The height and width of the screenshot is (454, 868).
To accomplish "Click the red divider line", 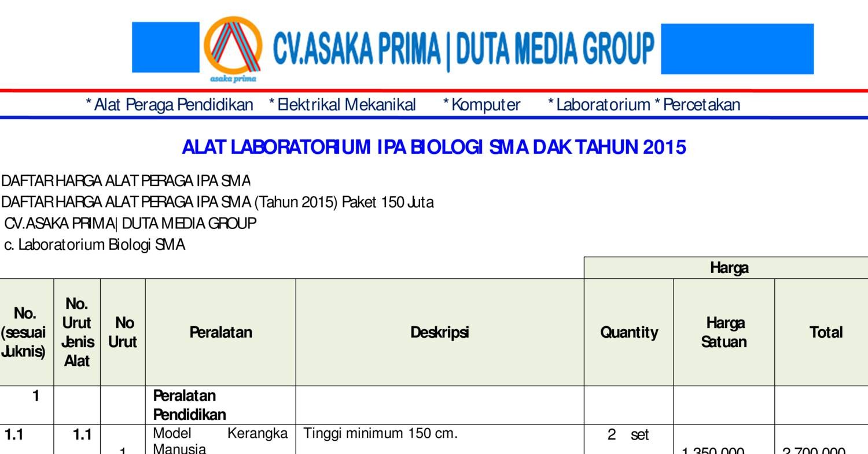I will pos(434,90).
